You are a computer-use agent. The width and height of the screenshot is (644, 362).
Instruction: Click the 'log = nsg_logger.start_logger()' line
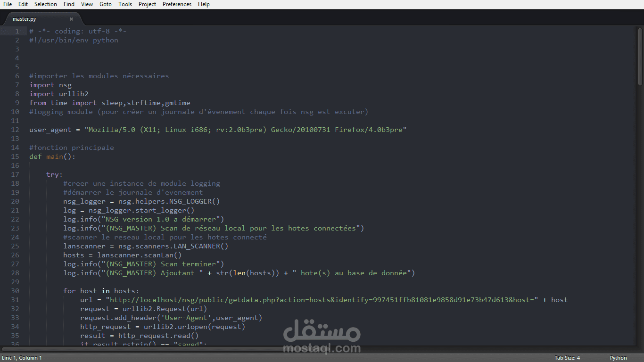pyautogui.click(x=129, y=210)
